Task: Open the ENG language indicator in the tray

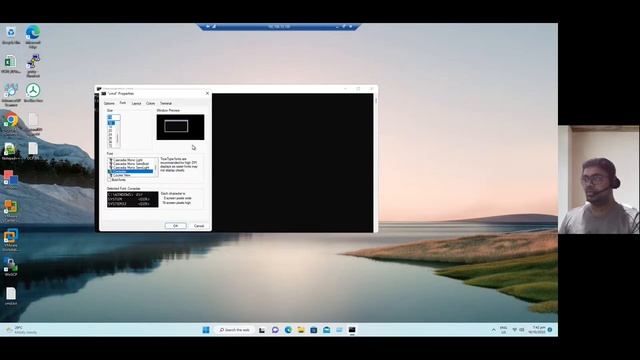Action: (x=504, y=330)
